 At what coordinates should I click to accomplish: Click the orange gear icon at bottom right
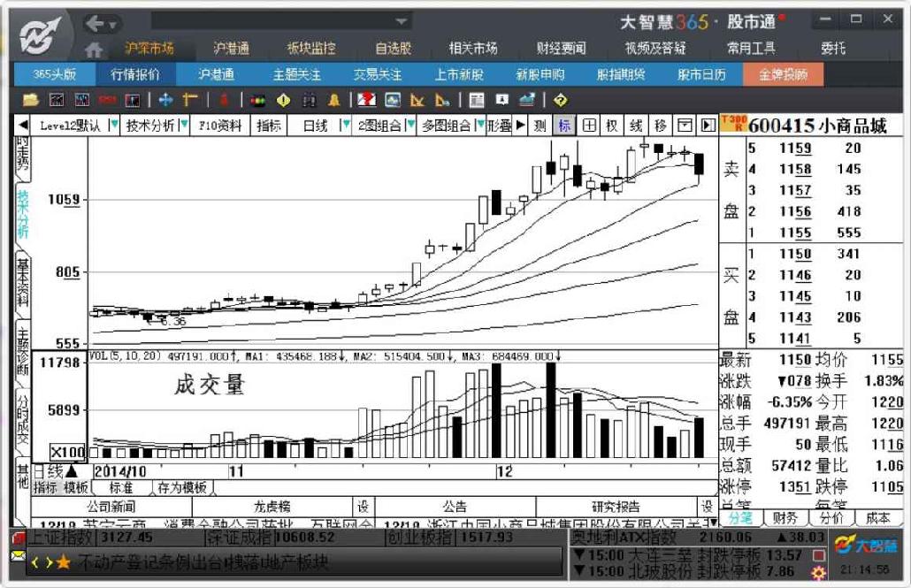(819, 574)
